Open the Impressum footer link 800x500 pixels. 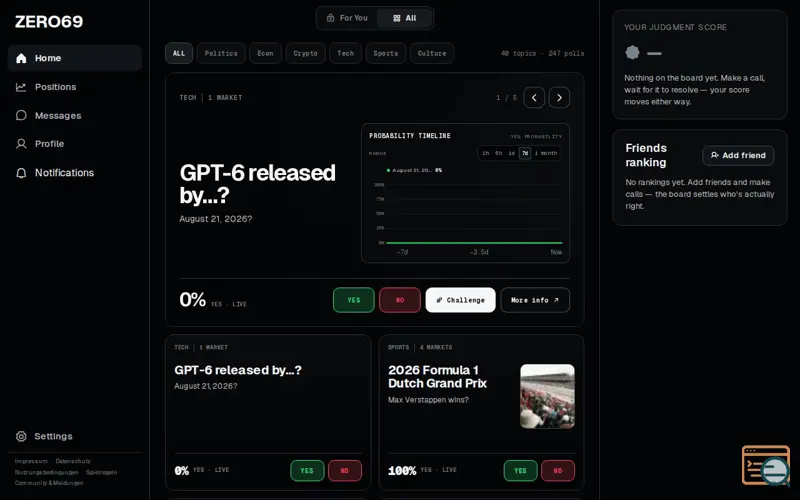pos(31,461)
